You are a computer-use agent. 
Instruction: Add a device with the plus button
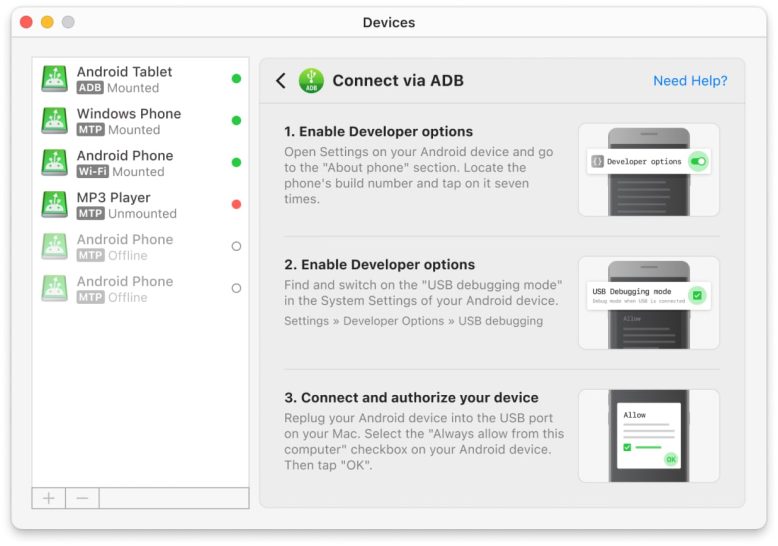coord(49,498)
